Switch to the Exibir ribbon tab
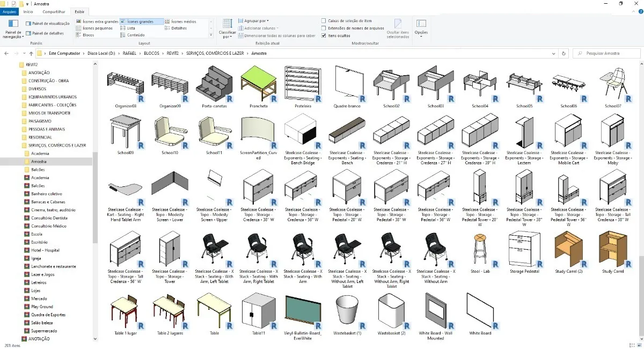The image size is (644, 349). pyautogui.click(x=79, y=11)
